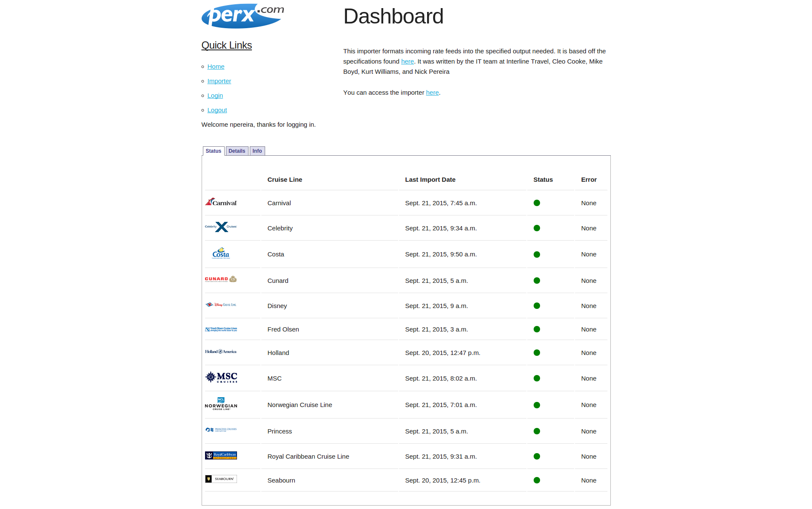Click the Dashboard page title
The height and width of the screenshot is (509, 812).
393,16
